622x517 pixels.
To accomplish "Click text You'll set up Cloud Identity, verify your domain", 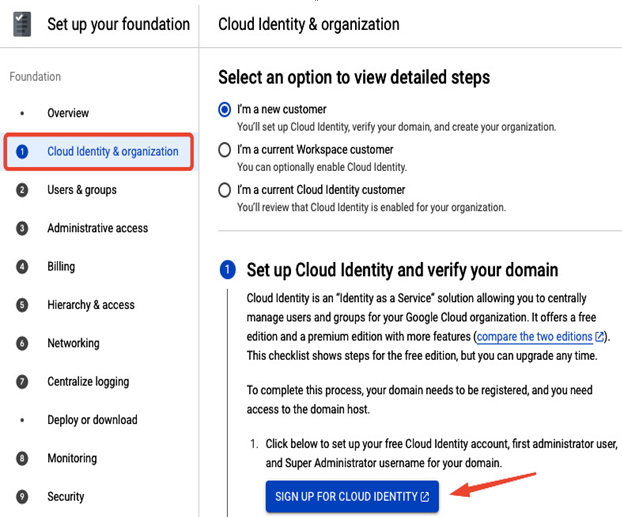I will coord(397,127).
